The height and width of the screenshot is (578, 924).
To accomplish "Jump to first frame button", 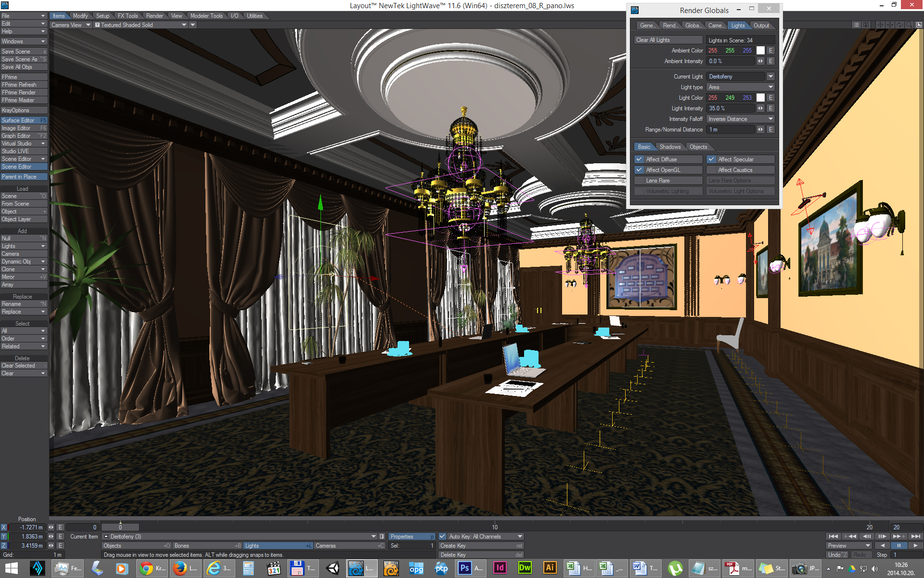I will (834, 536).
